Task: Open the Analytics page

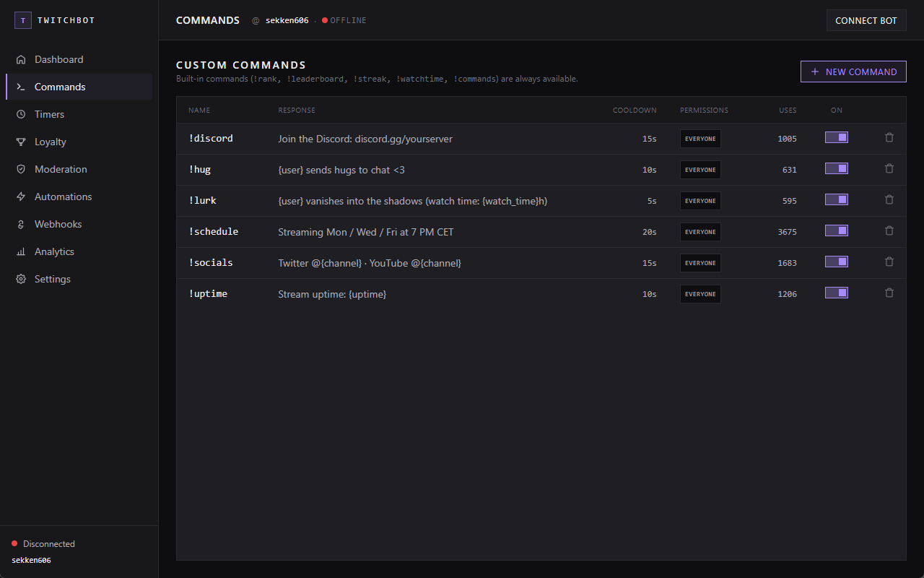Action: point(79,251)
